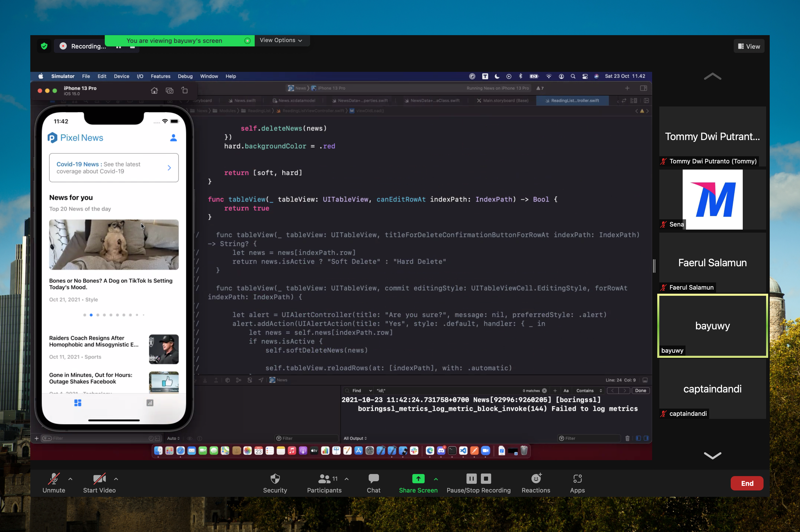Open the Simulator Device menu
Viewport: 800px width, 532px height.
pyautogui.click(x=121, y=76)
